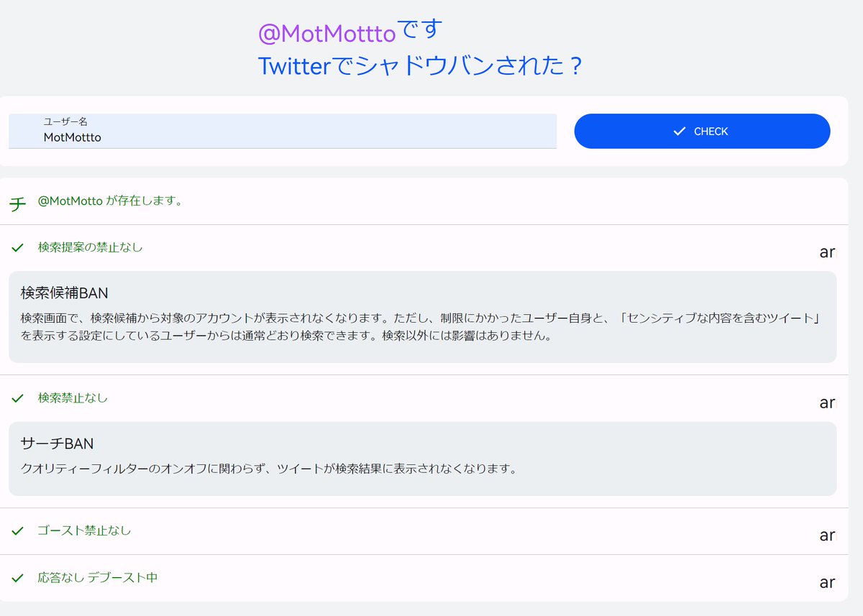The width and height of the screenshot is (863, 616).
Task: Expand the ゴースト禁止なし row using its arrow
Action: click(x=827, y=535)
